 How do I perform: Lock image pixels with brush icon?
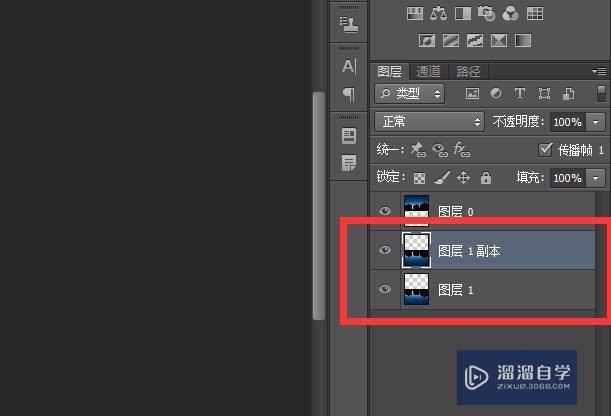(x=442, y=178)
